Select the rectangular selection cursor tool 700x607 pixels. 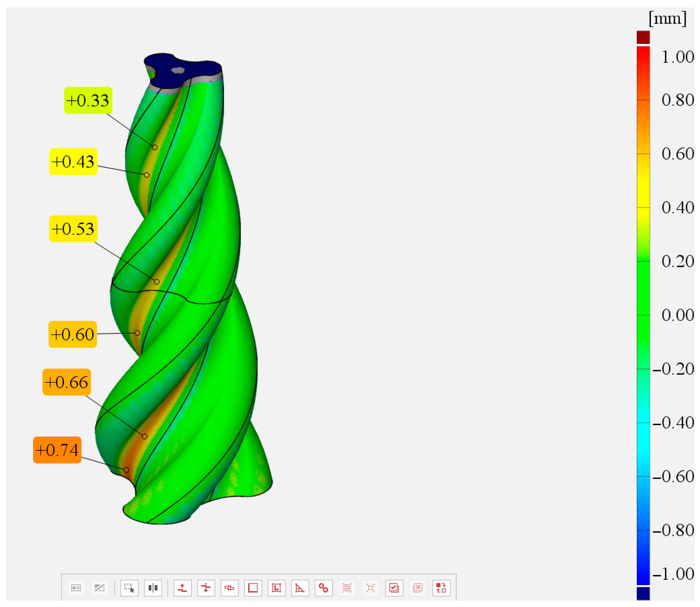pos(129,588)
